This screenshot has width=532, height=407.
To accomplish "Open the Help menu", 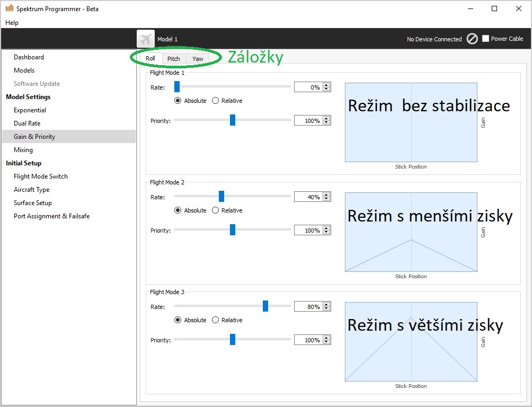I will (12, 23).
